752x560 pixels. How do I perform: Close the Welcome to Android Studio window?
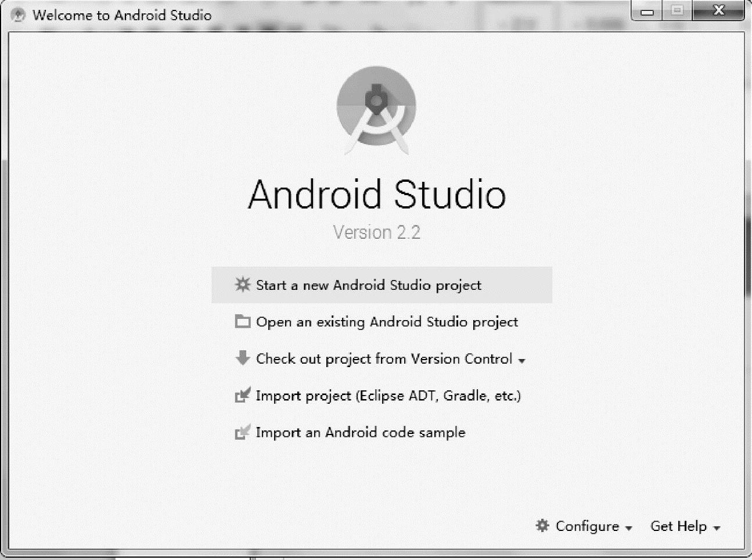click(x=718, y=11)
